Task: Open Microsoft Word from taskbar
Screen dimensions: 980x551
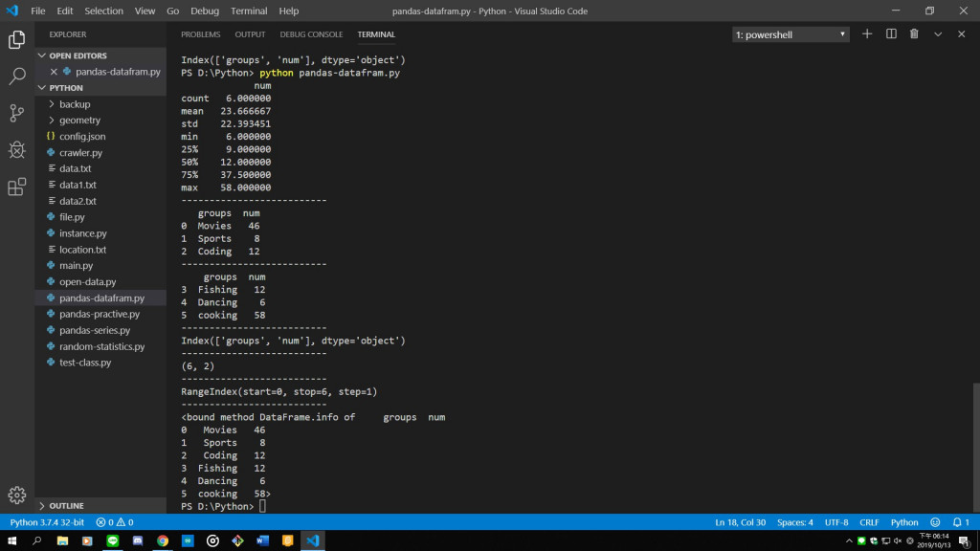Action: pyautogui.click(x=262, y=541)
